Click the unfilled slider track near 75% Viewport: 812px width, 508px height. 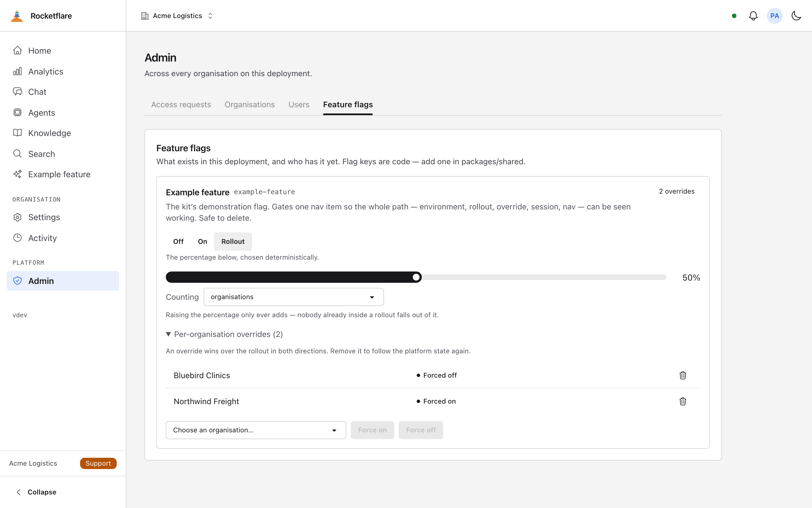(541, 277)
